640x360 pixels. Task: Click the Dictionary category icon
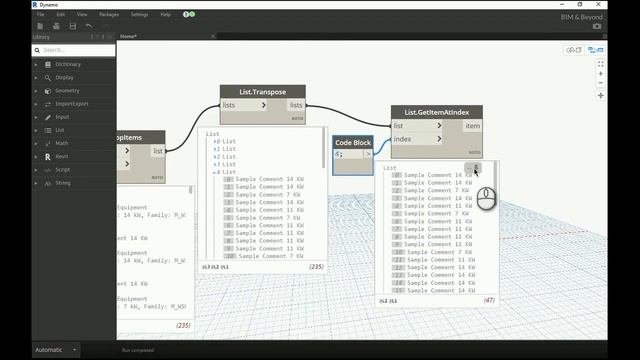click(48, 64)
